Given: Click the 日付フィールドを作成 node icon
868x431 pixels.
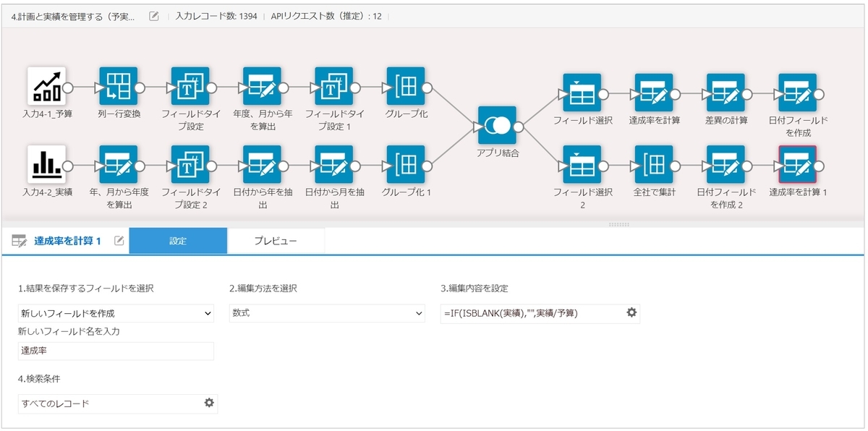Looking at the screenshot, I should pos(798,92).
